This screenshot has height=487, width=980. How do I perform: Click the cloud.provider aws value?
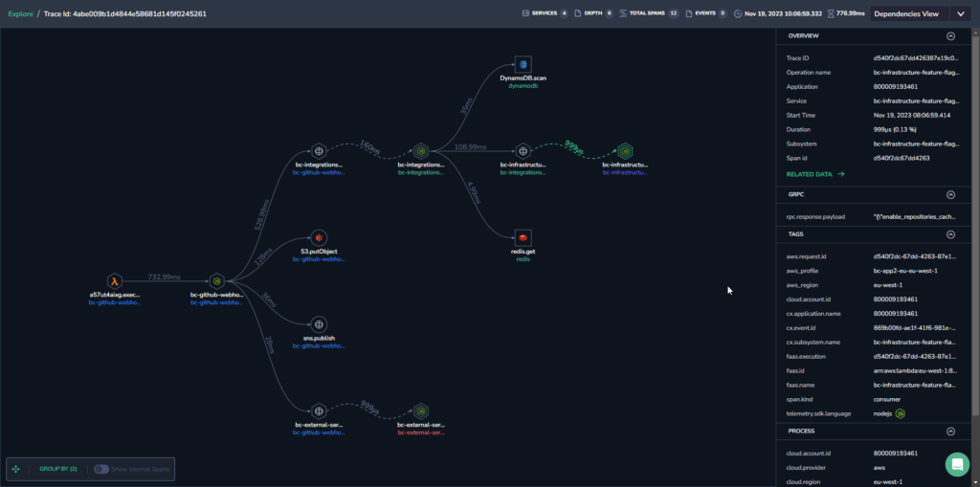[x=879, y=468]
